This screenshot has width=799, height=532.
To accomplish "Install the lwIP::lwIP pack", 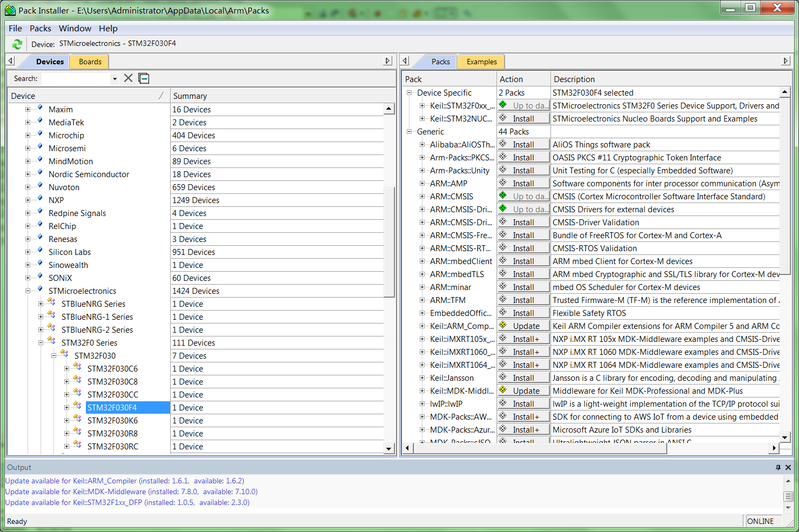I will click(523, 403).
